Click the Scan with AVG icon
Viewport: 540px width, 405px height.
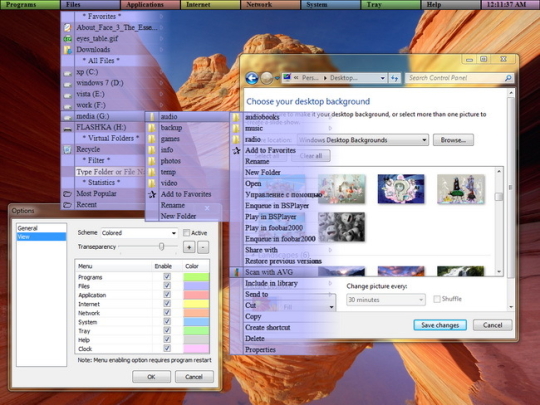236,272
